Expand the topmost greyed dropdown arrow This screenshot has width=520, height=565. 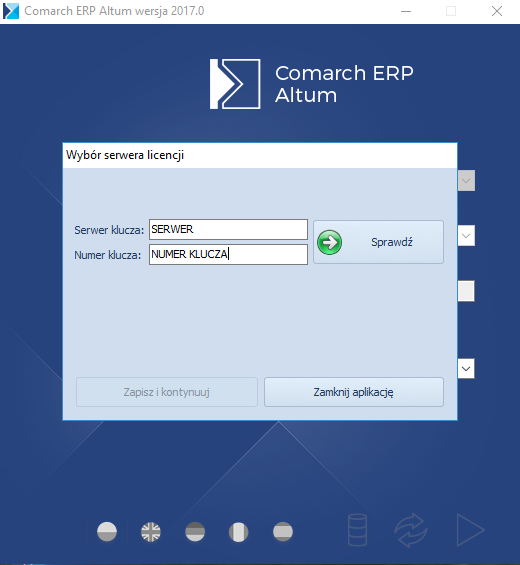pyautogui.click(x=466, y=181)
